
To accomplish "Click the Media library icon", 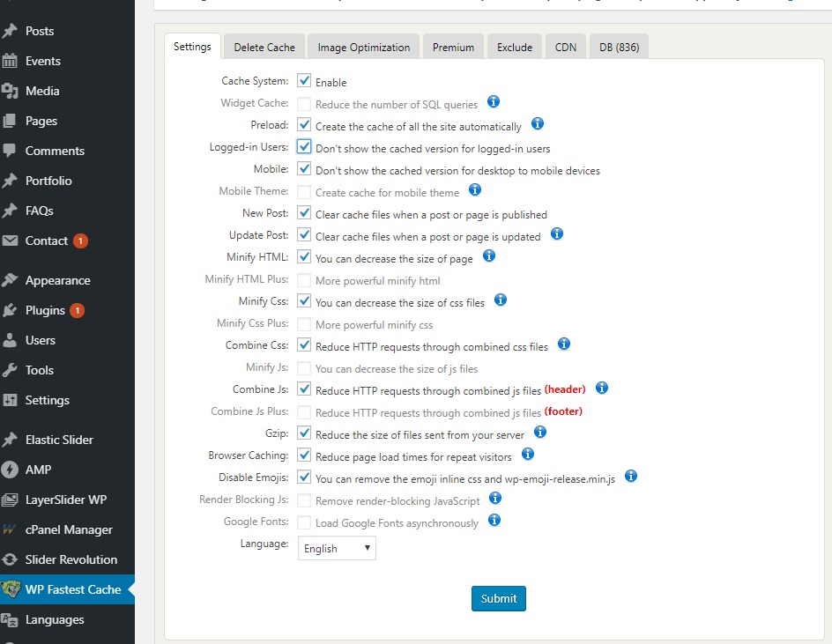I will pos(10,91).
